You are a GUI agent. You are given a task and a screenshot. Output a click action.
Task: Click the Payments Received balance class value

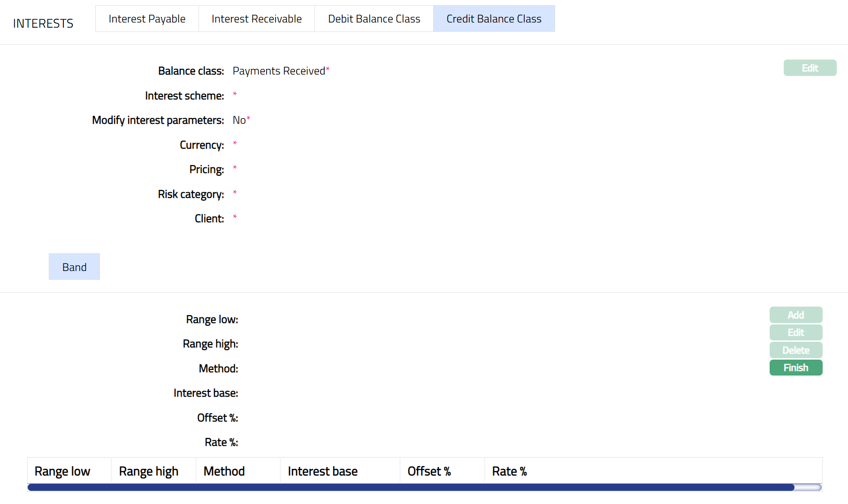(x=279, y=71)
